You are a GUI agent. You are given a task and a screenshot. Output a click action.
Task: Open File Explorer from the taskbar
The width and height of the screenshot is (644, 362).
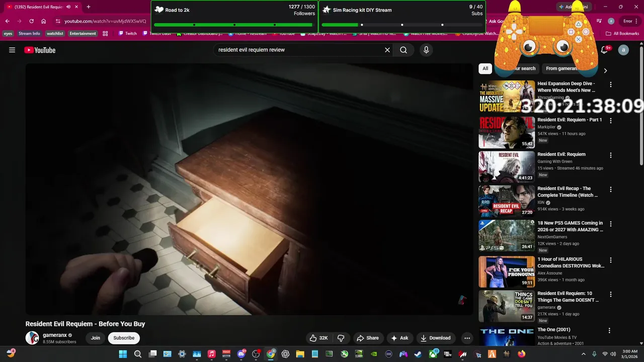(300, 354)
